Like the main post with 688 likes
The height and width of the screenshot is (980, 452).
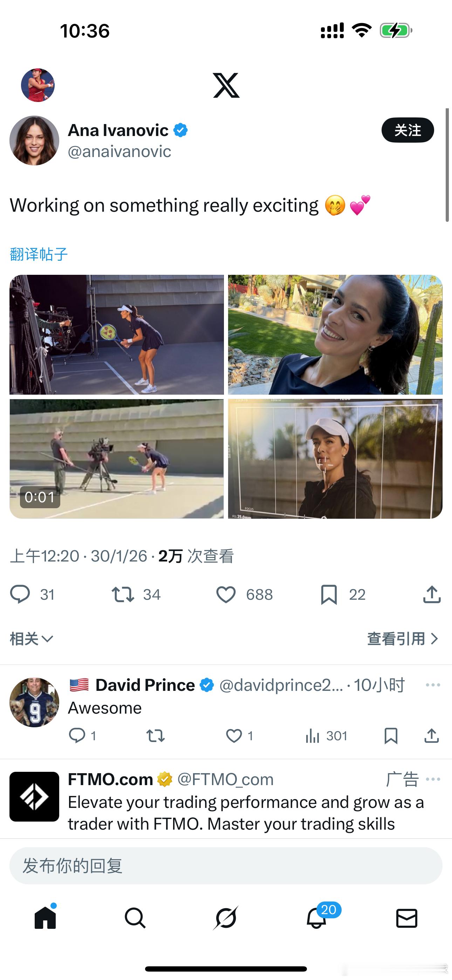pos(226,594)
